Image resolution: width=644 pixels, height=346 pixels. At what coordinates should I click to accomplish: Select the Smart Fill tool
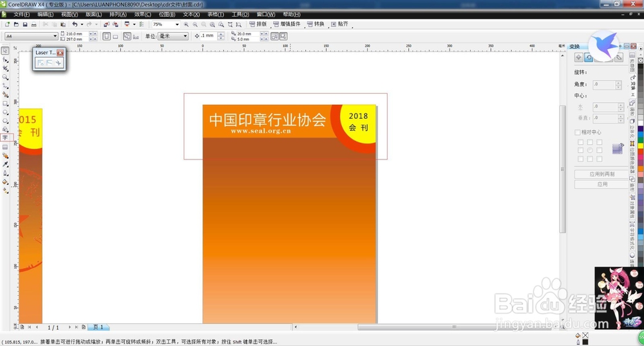coord(5,95)
